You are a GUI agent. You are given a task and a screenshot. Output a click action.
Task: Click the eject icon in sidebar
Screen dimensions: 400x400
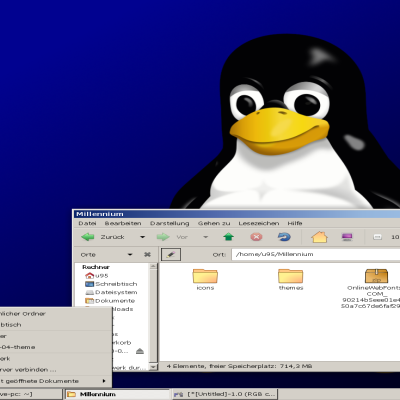[140, 351]
